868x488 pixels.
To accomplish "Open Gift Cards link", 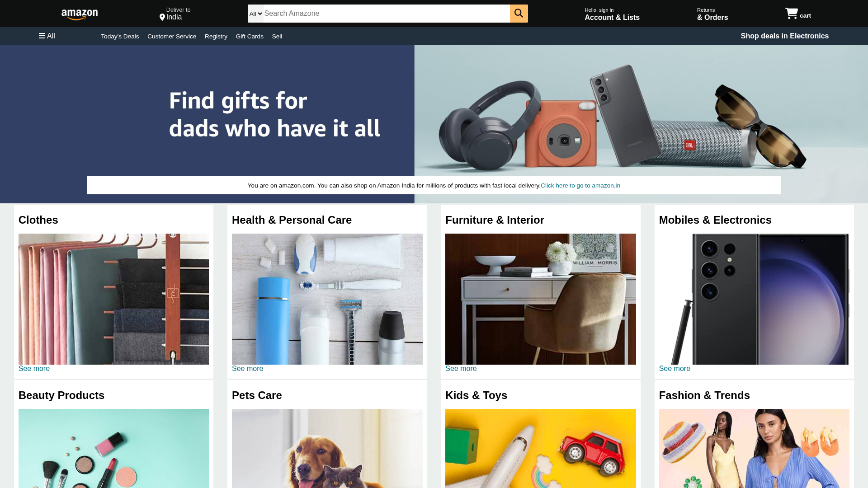I will click(x=250, y=36).
